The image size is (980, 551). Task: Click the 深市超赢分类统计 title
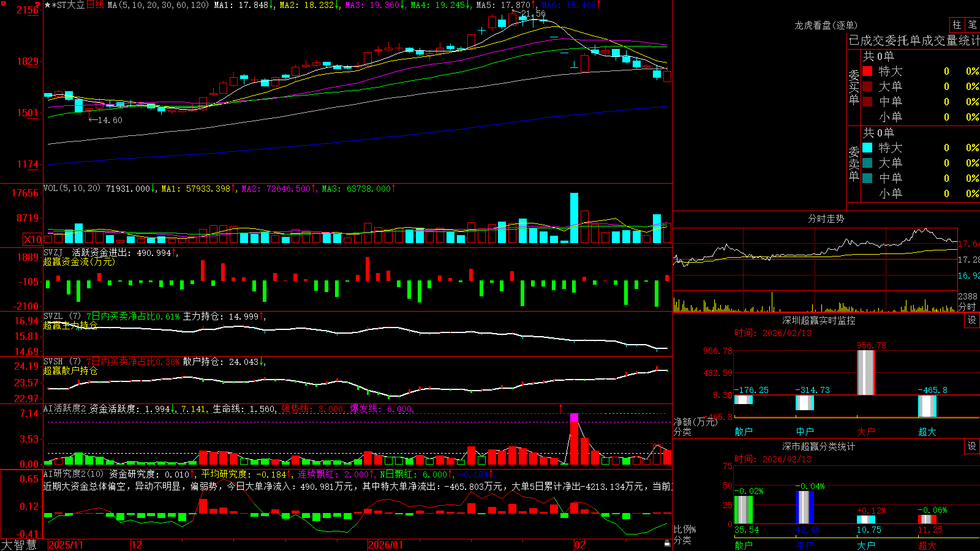pos(819,446)
